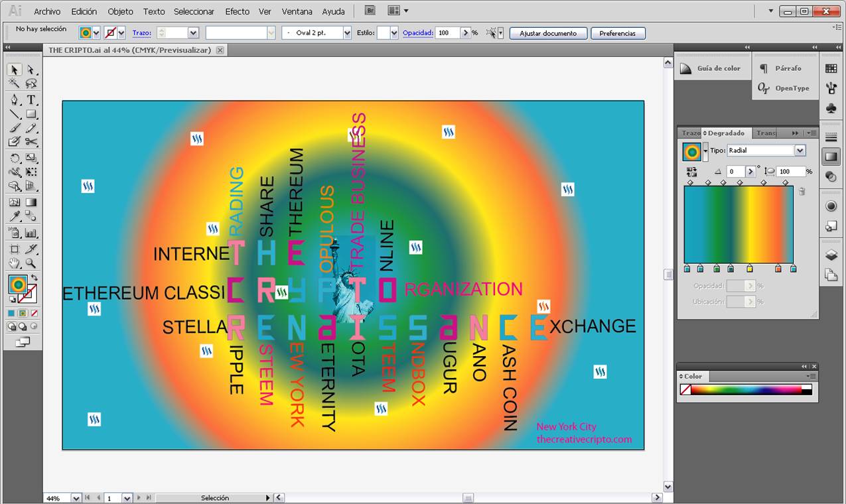846x504 pixels.
Task: Click the Preferencias button
Action: pyautogui.click(x=618, y=33)
